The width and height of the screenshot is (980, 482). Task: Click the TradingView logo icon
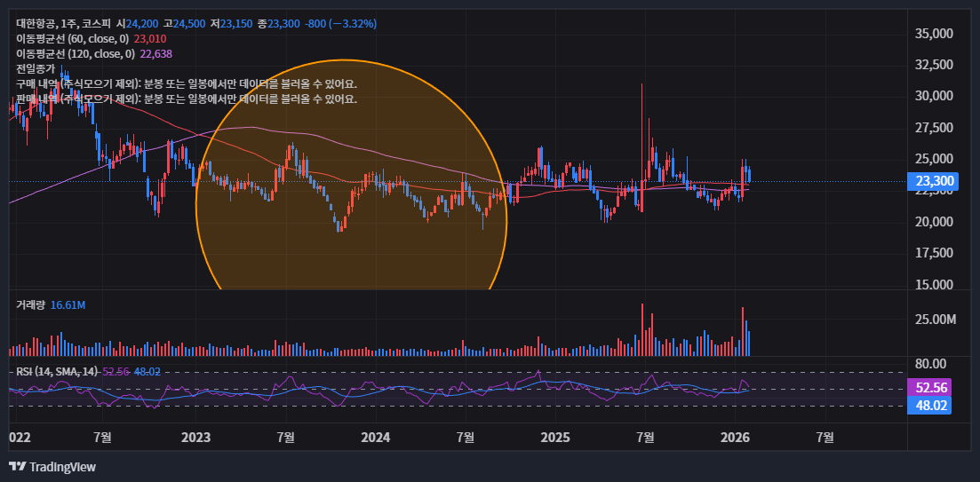click(17, 466)
